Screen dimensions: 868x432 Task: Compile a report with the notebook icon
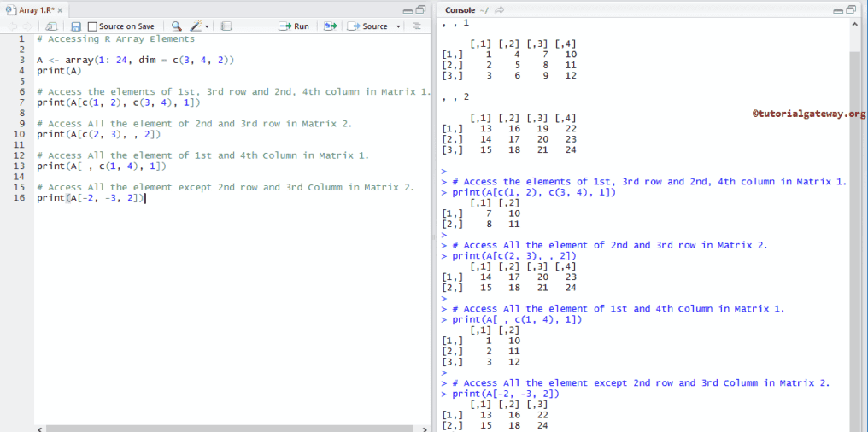click(x=226, y=26)
